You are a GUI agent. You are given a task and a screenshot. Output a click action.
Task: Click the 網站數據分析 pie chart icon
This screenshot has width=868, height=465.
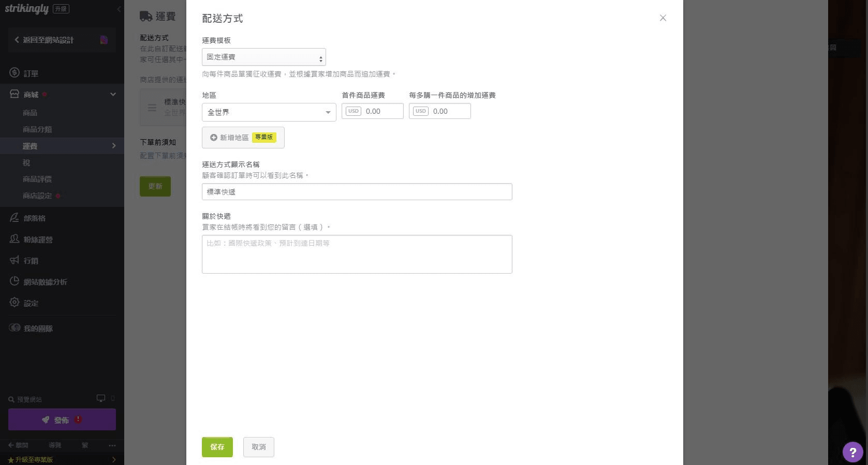(14, 281)
